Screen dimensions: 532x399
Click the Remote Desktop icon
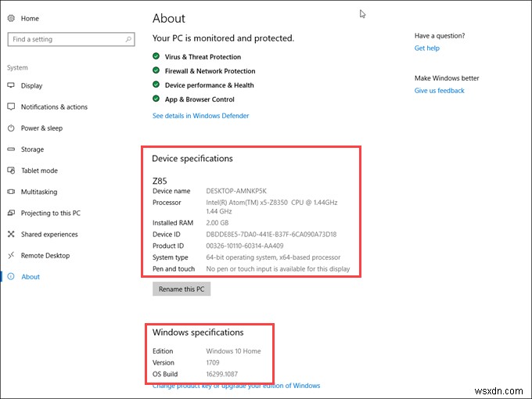pyautogui.click(x=12, y=255)
